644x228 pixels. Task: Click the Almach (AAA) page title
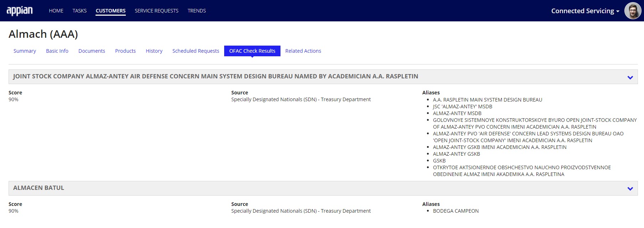point(43,34)
